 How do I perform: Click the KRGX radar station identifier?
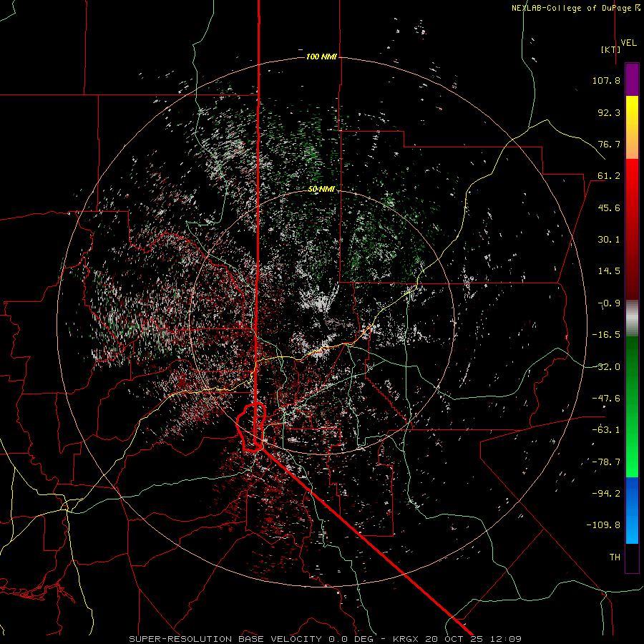(406, 639)
